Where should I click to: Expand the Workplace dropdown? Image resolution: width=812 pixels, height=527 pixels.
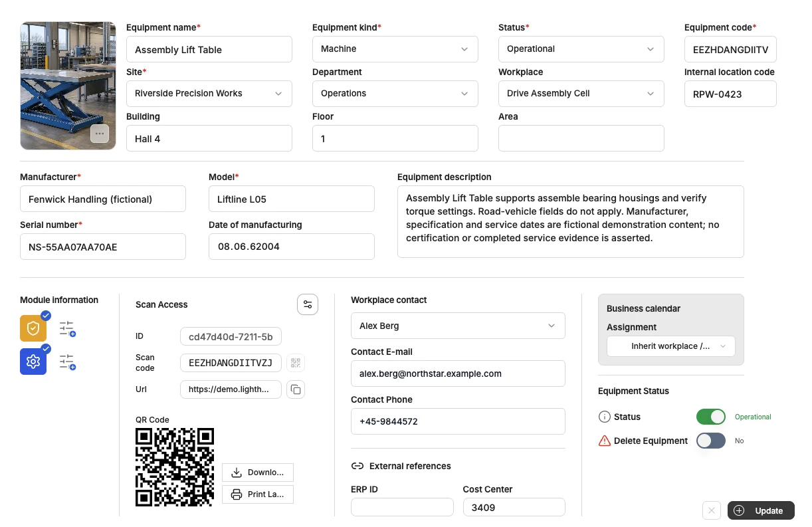pos(581,94)
